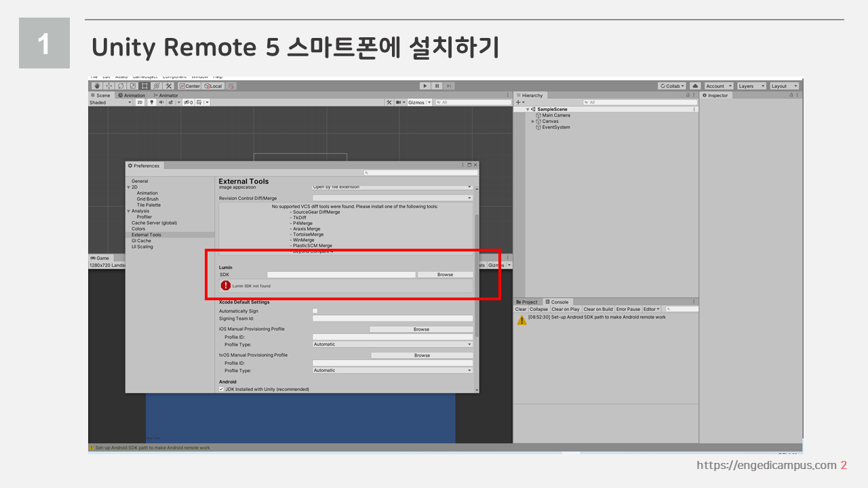The width and height of the screenshot is (868, 488).
Task: Collapse the 2D section in Preferences
Action: (x=129, y=187)
